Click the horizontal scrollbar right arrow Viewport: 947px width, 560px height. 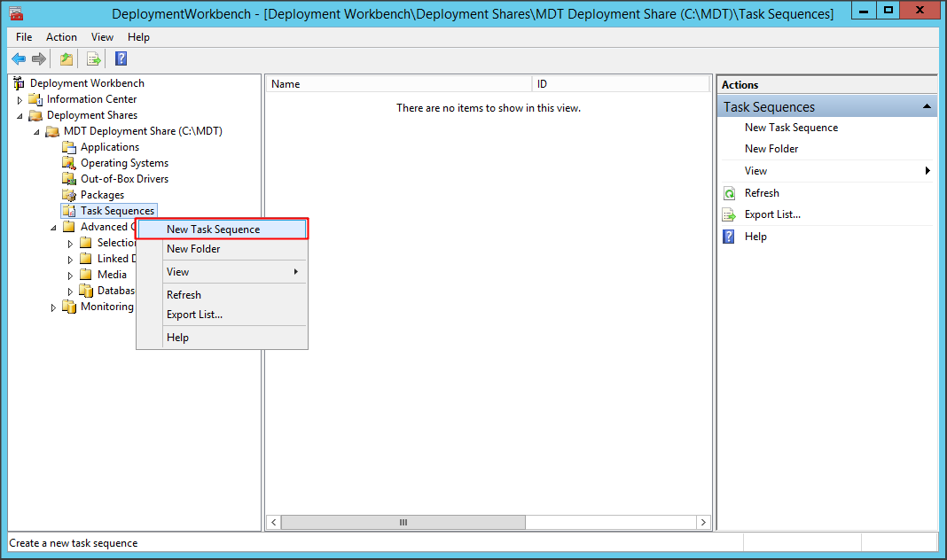coord(703,523)
